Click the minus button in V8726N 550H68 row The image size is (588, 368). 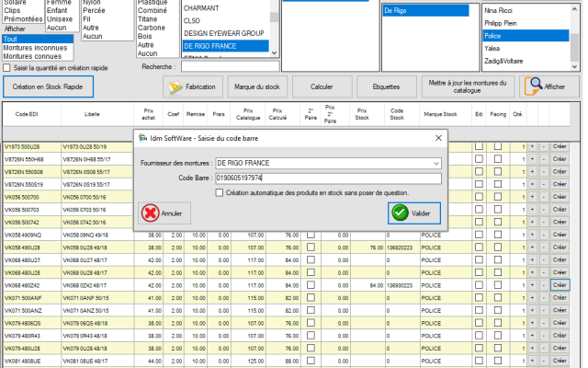pos(543,159)
